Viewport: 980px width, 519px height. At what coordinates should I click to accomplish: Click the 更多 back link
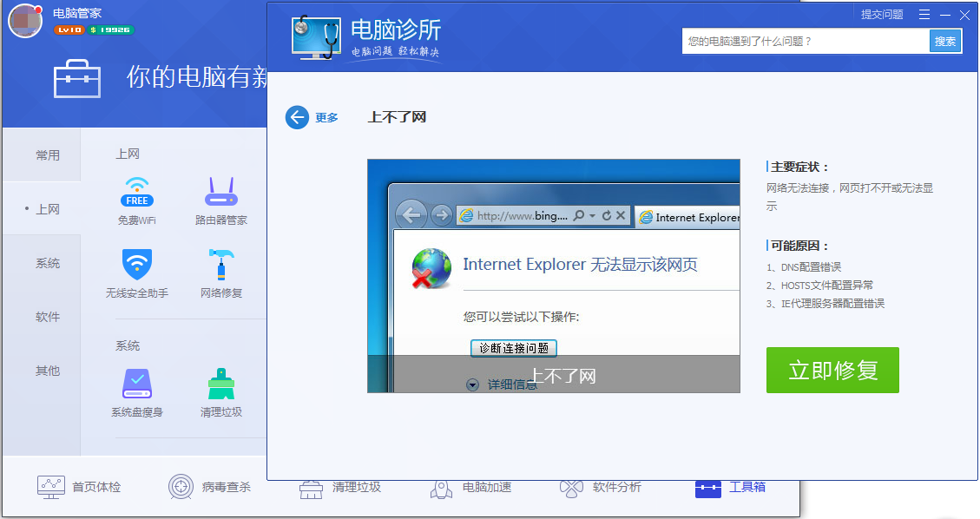326,117
